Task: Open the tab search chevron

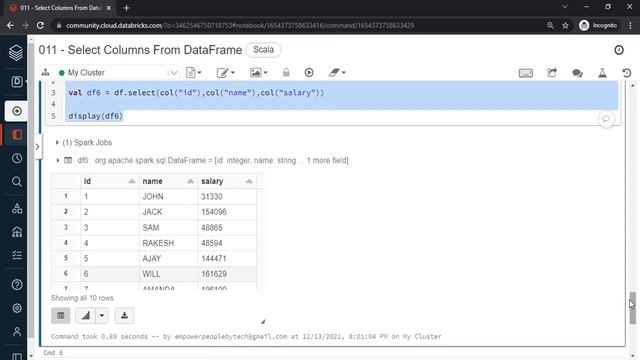Action: click(565, 7)
